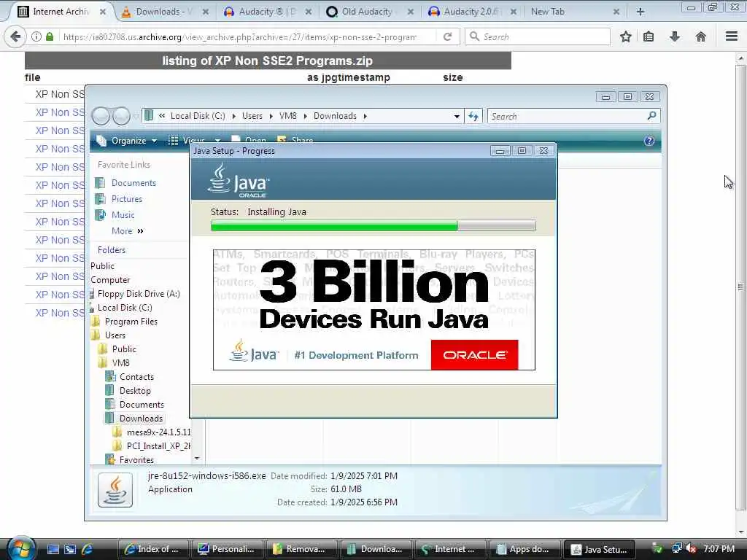Viewport: 747px width, 560px height.
Task: Close the Internet Archive tab
Action: 102,12
